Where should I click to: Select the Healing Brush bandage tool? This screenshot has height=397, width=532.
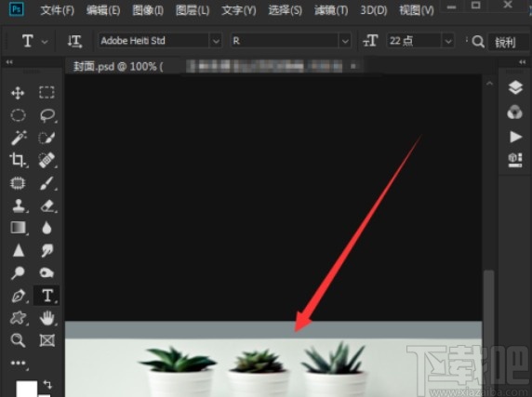click(x=47, y=160)
